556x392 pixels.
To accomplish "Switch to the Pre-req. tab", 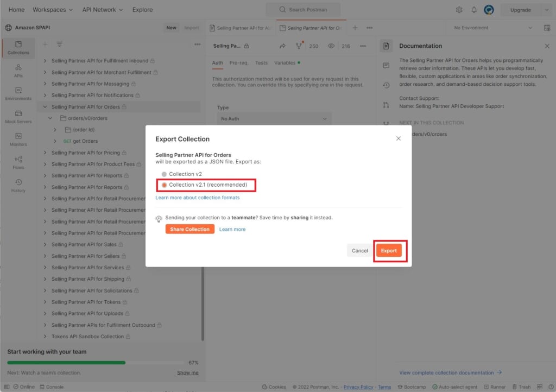I will (239, 63).
